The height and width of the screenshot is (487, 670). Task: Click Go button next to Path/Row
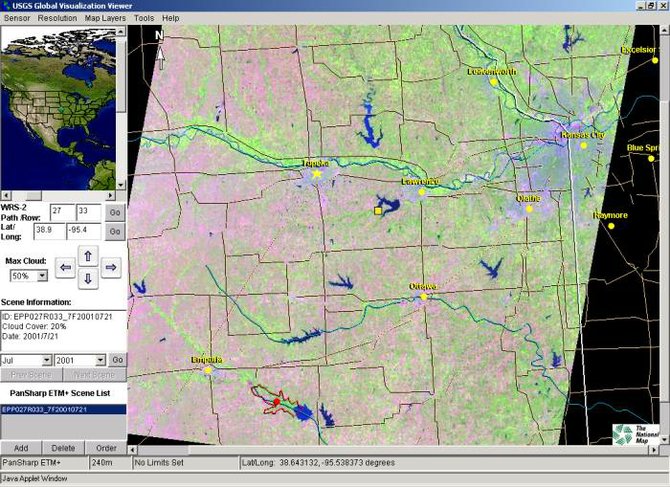(x=115, y=212)
